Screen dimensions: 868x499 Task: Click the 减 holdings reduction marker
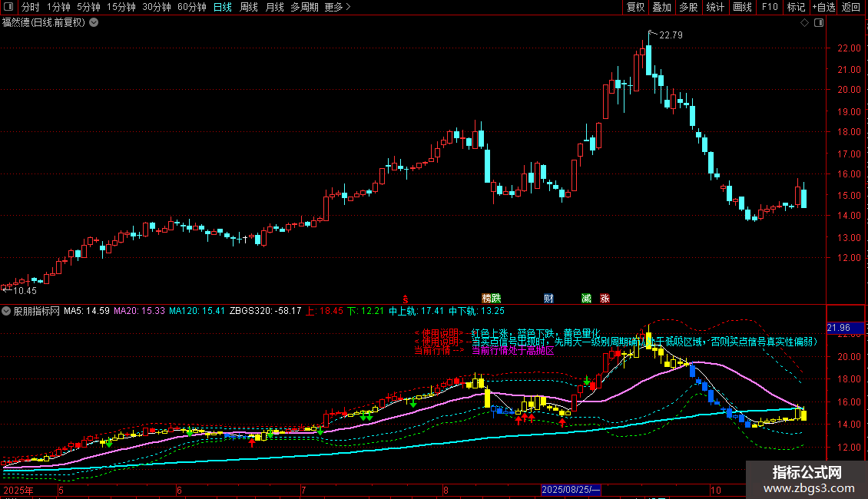pos(586,298)
